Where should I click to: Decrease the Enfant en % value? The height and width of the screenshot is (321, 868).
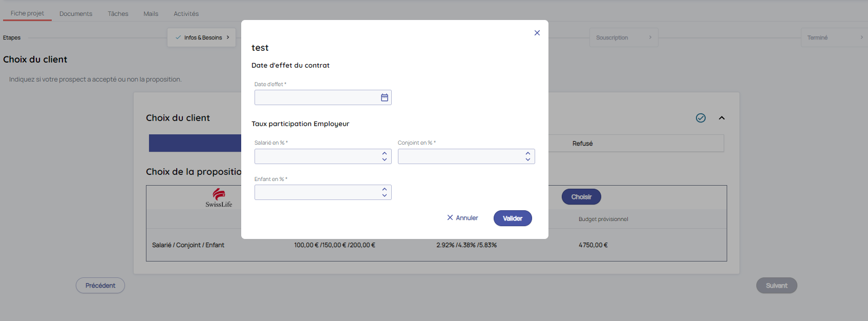(x=384, y=195)
